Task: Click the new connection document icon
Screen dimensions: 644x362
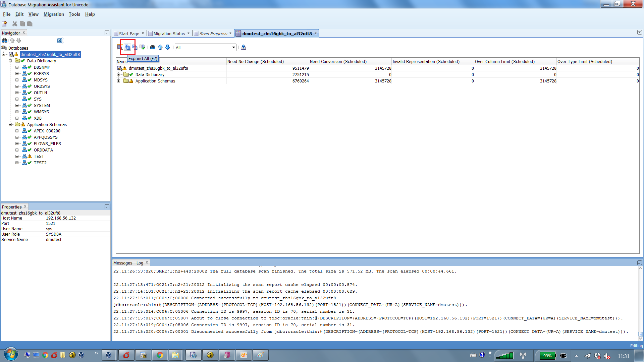Action: 4,24
